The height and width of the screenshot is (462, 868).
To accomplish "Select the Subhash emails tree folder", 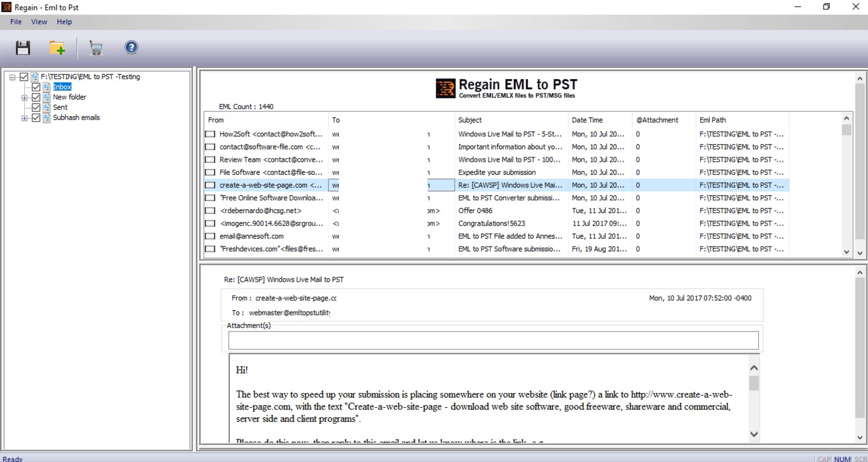I will [76, 118].
